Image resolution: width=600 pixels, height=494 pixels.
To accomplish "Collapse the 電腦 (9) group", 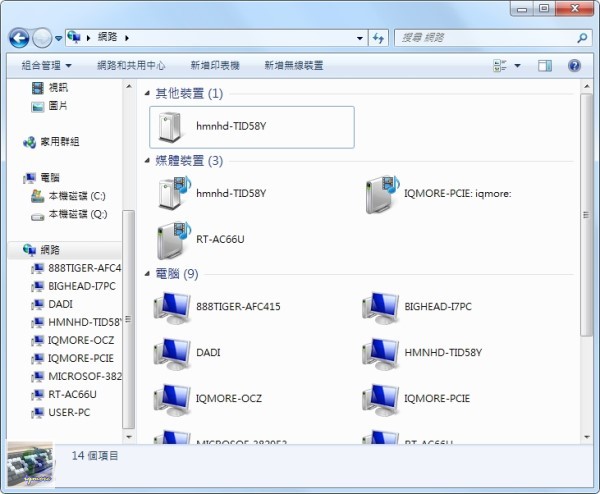I will point(147,273).
